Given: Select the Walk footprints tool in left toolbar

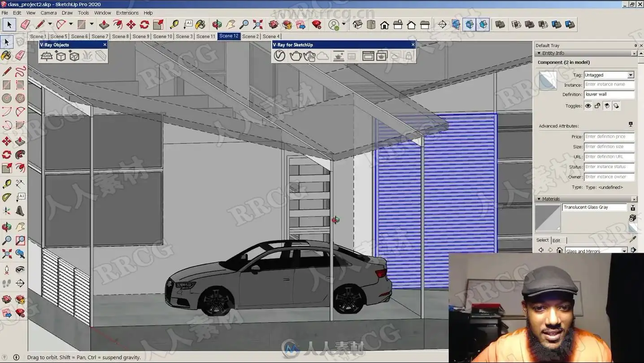Looking at the screenshot, I should [x=7, y=283].
